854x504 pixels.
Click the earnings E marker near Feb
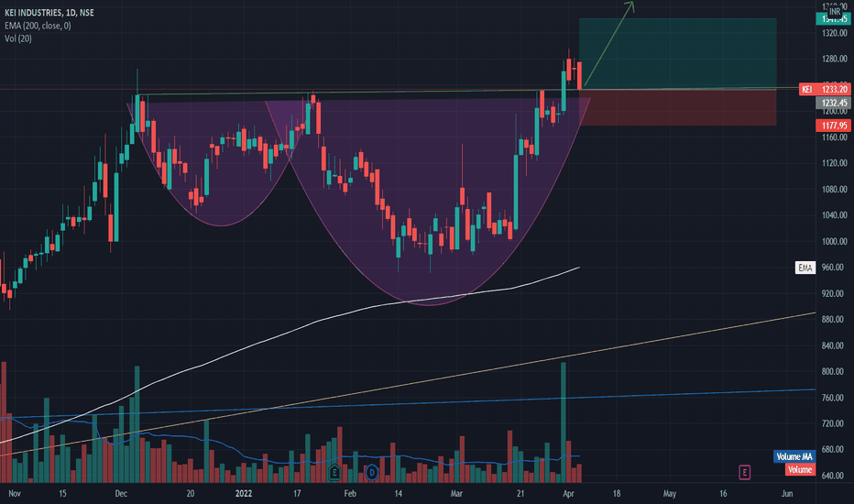point(334,473)
